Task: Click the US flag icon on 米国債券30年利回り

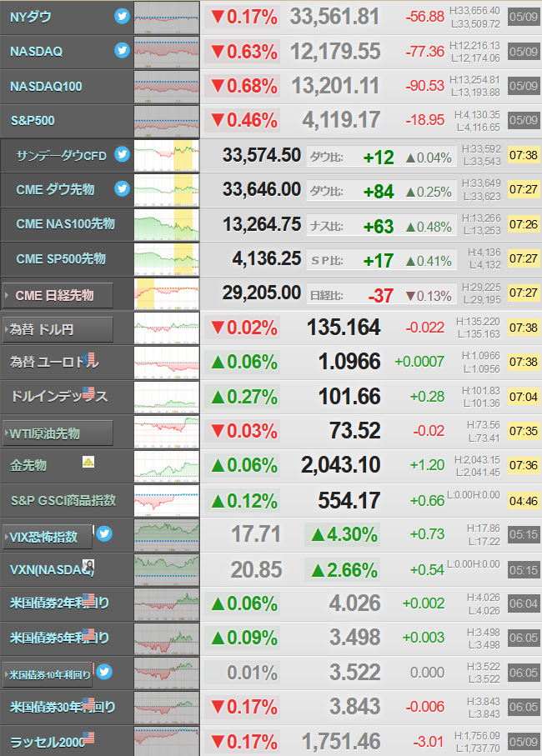Action: [x=88, y=703]
